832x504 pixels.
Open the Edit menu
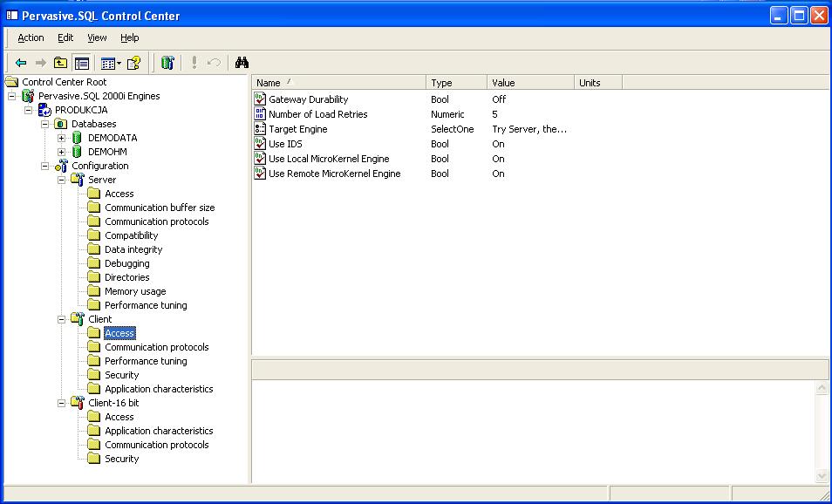click(x=65, y=37)
